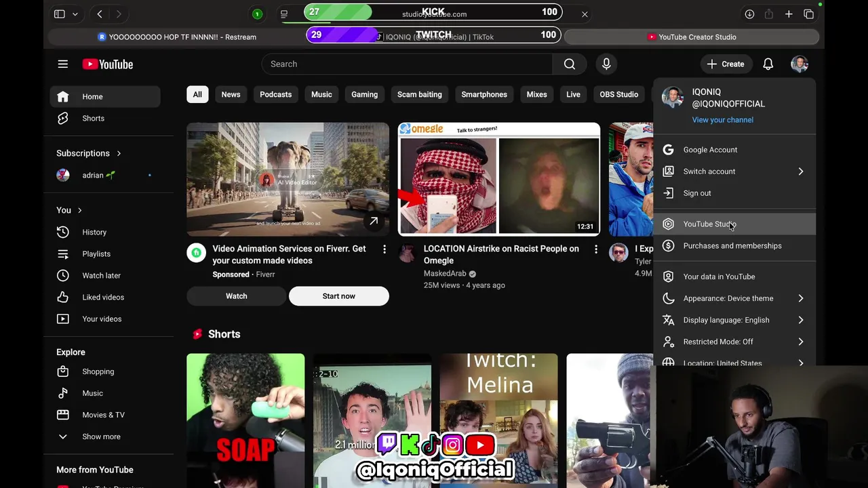Click the browser share icon
Viewport: 868px width, 488px height.
[x=769, y=14]
